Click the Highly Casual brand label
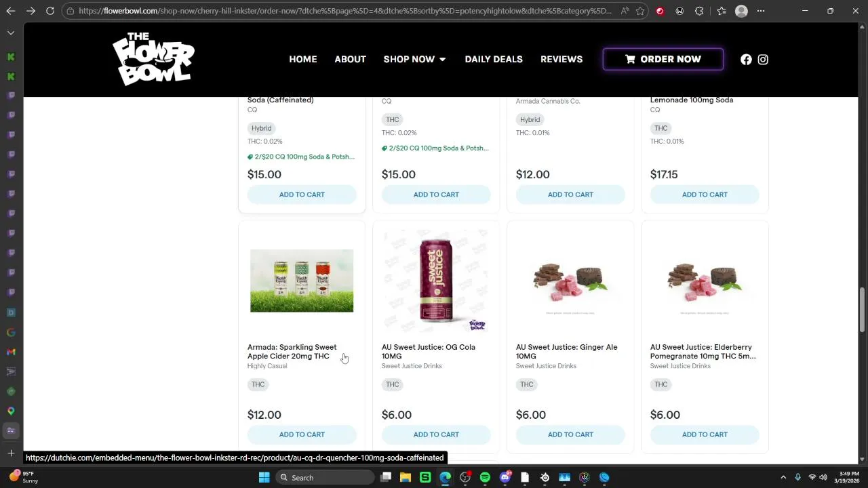Viewport: 868px width, 488px height. coord(267,366)
